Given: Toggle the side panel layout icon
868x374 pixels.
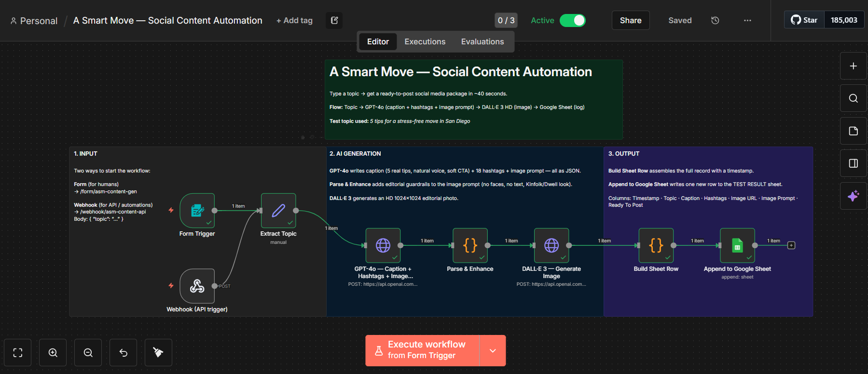Looking at the screenshot, I should (x=853, y=163).
